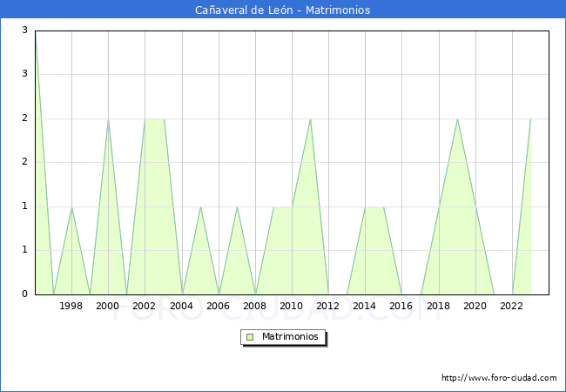The height and width of the screenshot is (392, 566).
Task: Open the http://www.foro-ciudad.com link
Action: point(499,378)
